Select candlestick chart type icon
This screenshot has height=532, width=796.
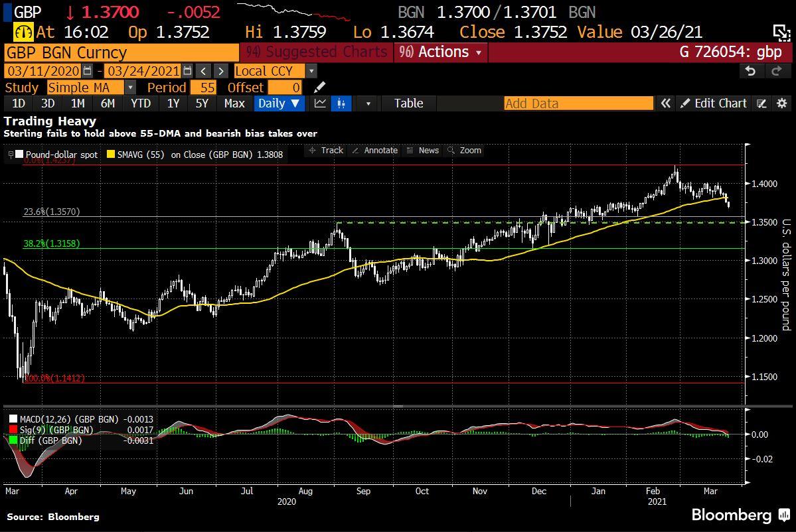tap(341, 103)
